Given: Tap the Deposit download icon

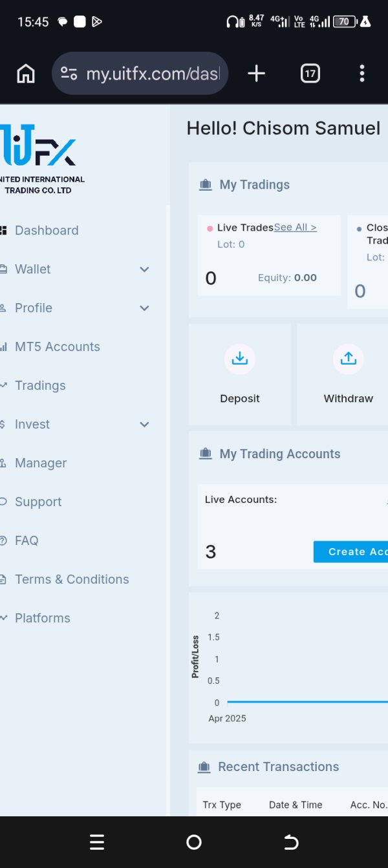Looking at the screenshot, I should tap(240, 359).
